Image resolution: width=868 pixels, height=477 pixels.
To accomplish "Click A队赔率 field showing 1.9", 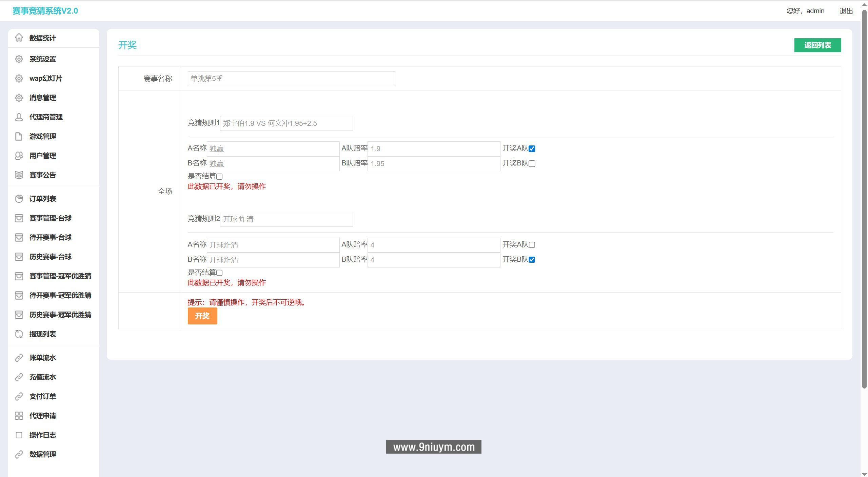I will [434, 149].
